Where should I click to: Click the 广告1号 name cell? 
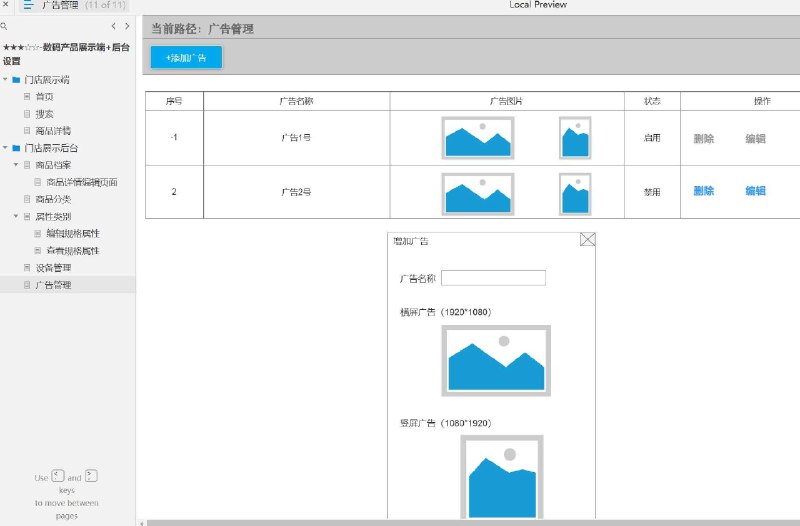[x=296, y=138]
